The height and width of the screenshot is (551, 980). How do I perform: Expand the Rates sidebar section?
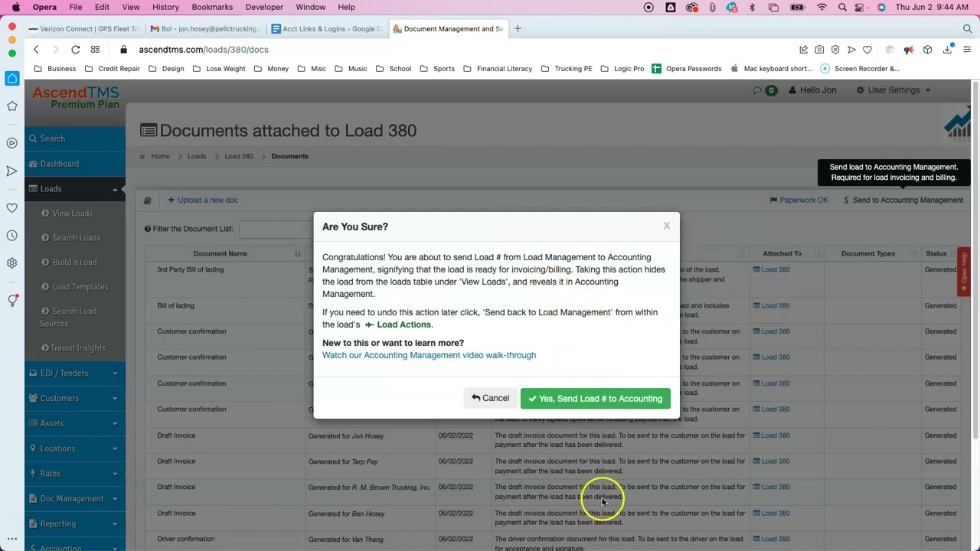pos(75,474)
